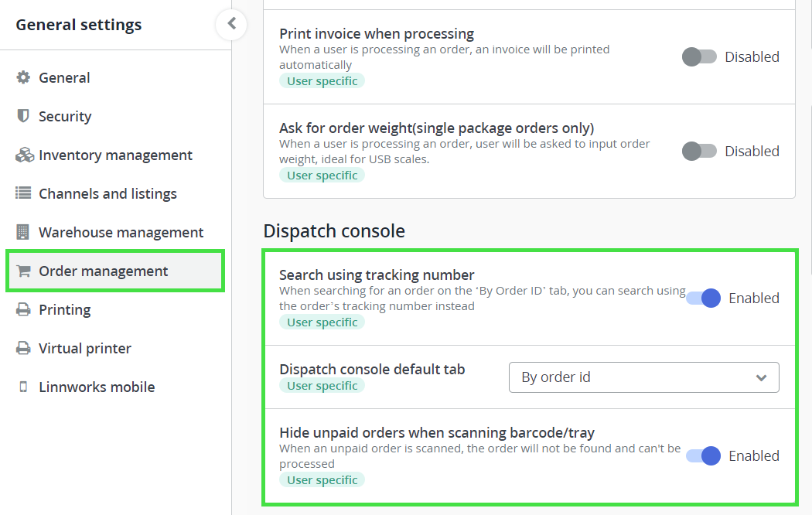Click the Channels and listings list icon
812x515 pixels.
pos(23,194)
